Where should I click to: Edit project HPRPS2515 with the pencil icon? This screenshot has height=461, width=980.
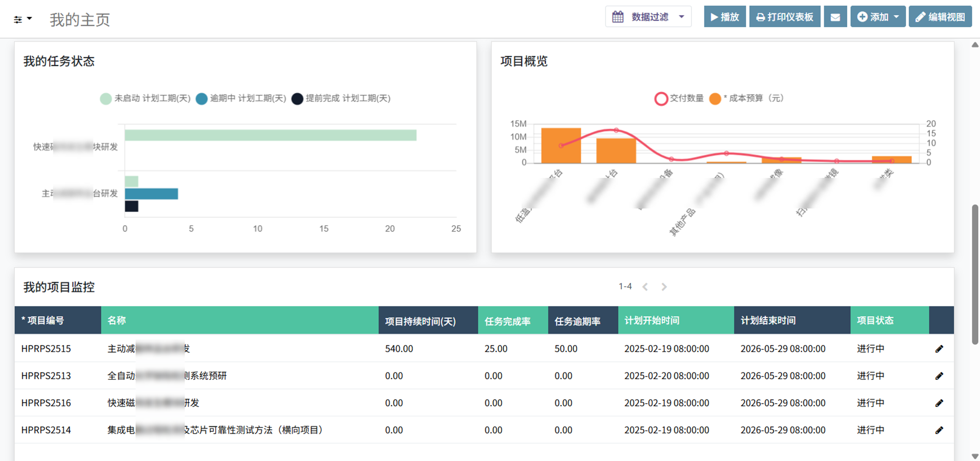[x=939, y=349]
